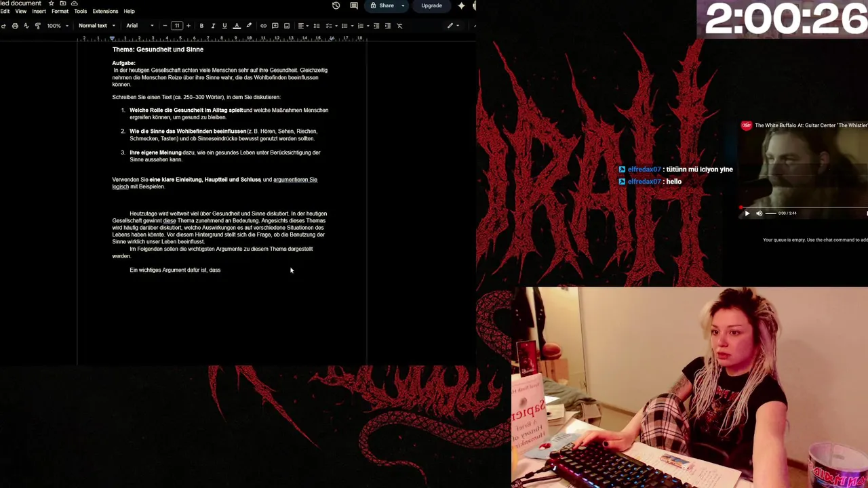The image size is (868, 488).
Task: Clear formatting with toolbar icon
Action: tap(399, 26)
